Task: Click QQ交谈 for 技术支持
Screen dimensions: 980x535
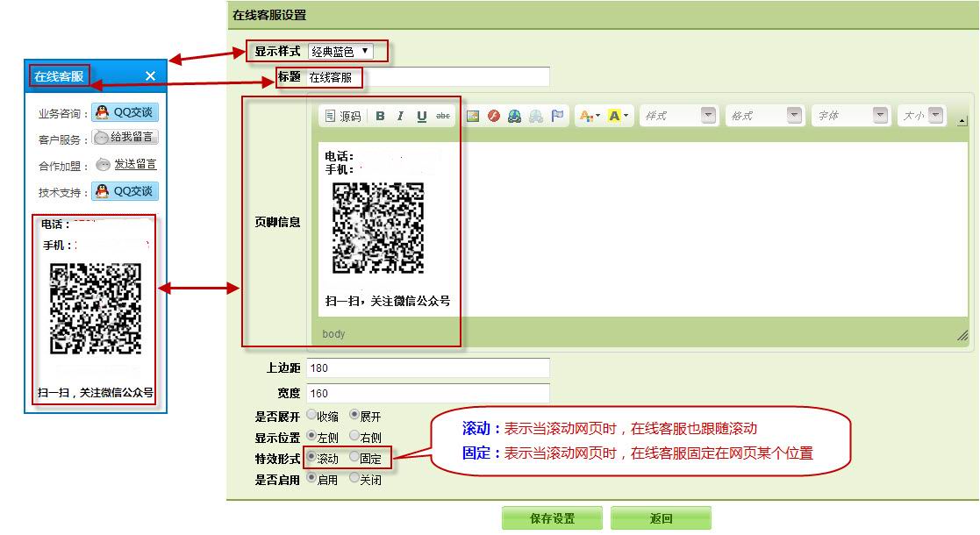Action: (125, 191)
